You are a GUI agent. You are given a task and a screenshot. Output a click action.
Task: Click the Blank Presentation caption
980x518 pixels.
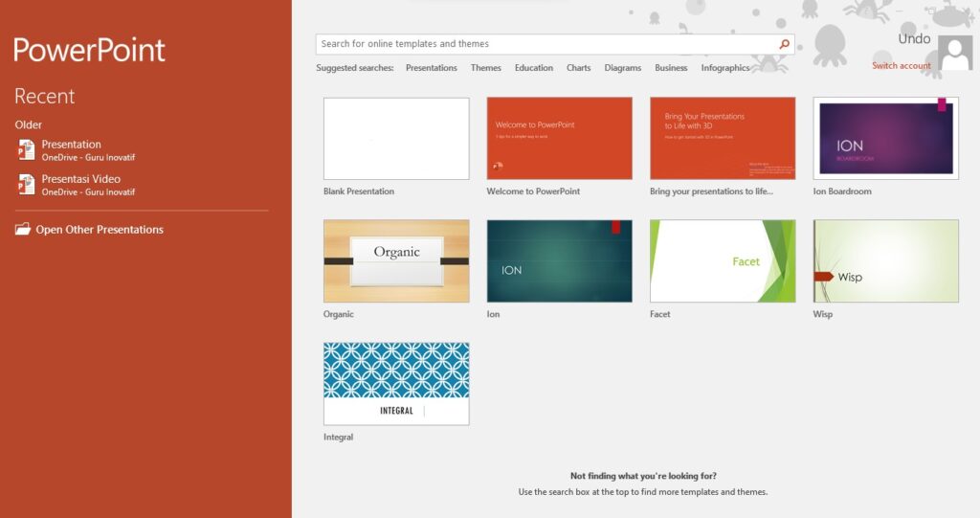coord(359,191)
